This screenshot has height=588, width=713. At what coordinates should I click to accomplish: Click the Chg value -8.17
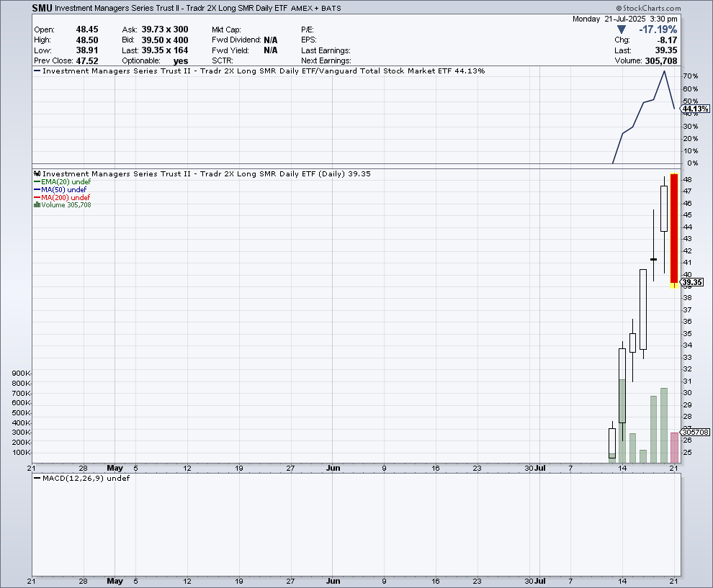click(667, 40)
